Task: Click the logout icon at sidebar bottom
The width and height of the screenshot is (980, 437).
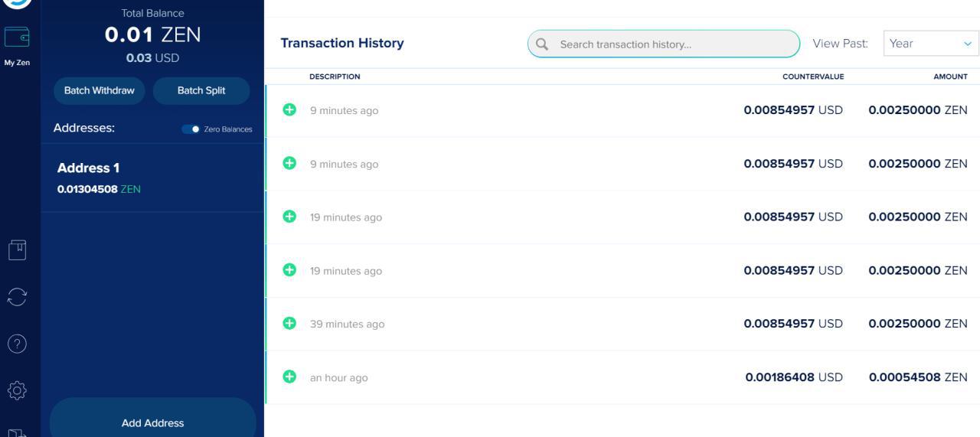Action: click(17, 431)
